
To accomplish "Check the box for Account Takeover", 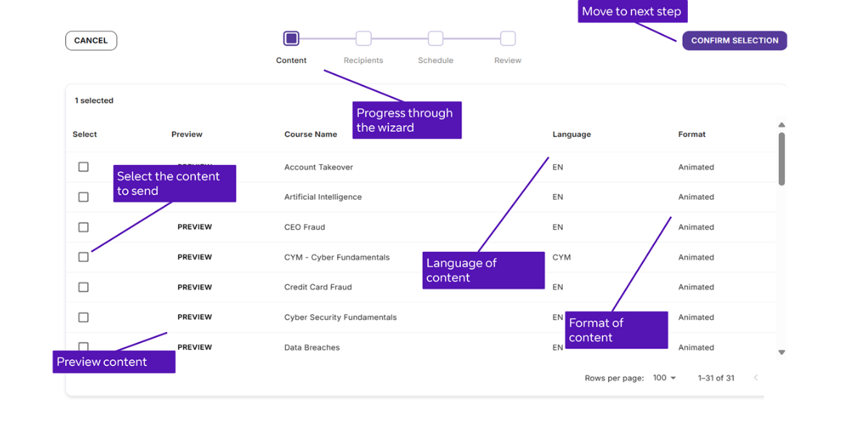I will coord(83,166).
